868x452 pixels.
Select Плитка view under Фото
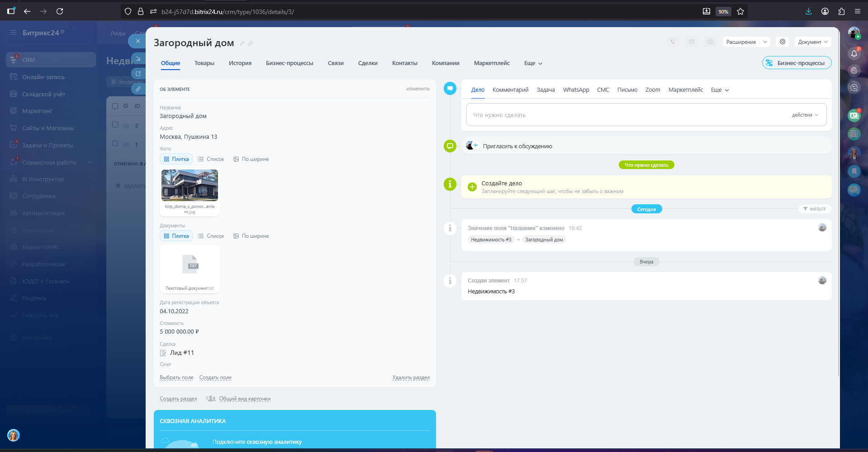pyautogui.click(x=176, y=159)
